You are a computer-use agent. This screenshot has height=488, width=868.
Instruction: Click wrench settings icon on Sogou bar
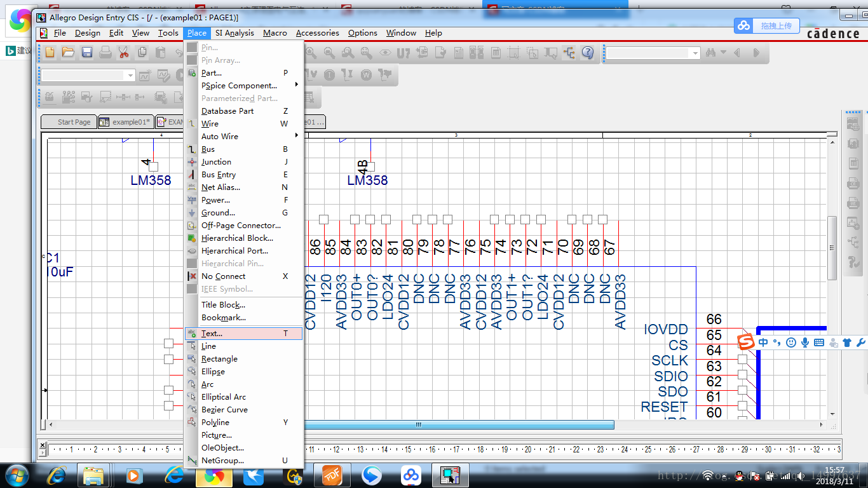[x=861, y=342]
